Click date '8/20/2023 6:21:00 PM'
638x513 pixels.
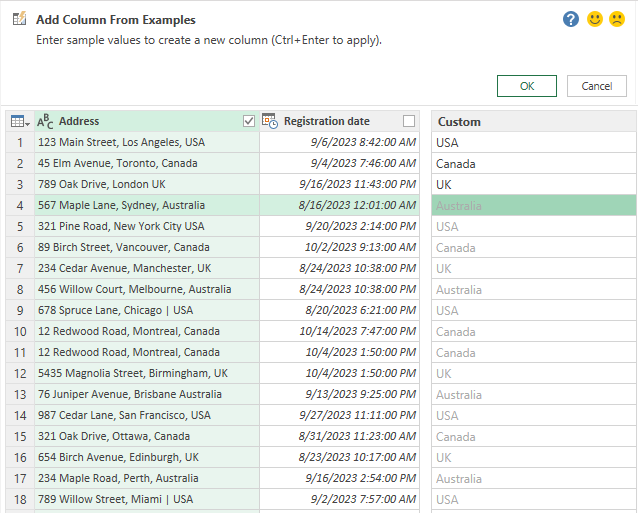(339, 310)
